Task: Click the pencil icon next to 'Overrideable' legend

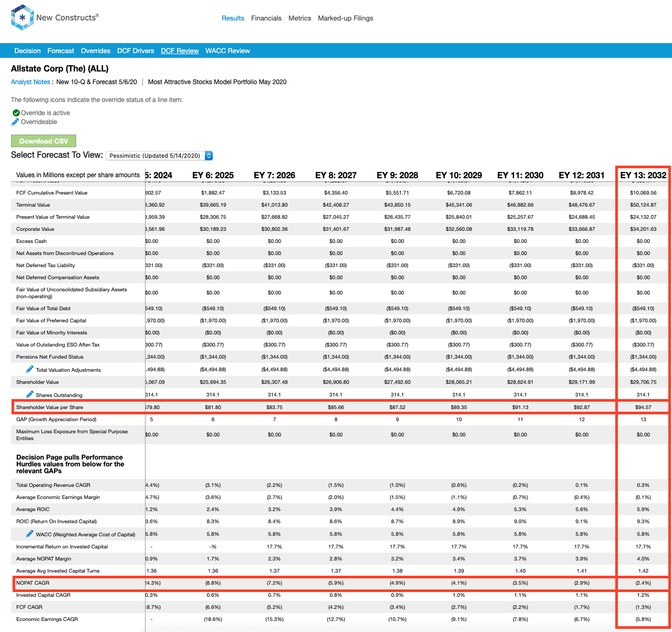Action: pyautogui.click(x=15, y=122)
